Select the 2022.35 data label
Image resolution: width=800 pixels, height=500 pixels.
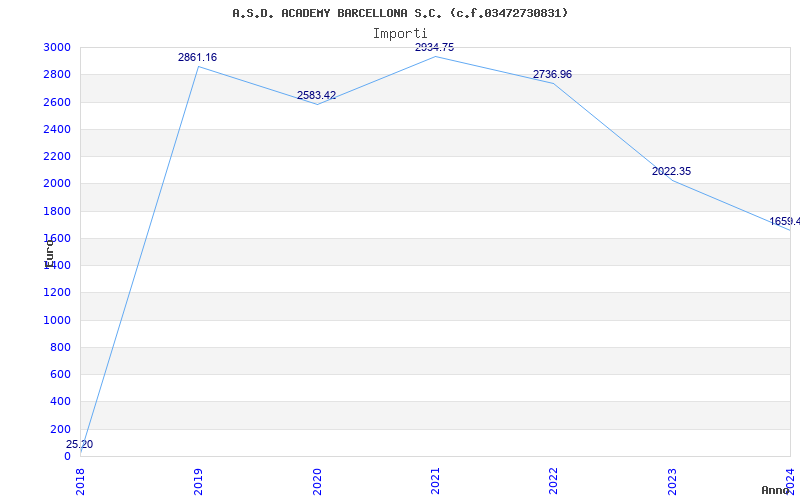671,171
